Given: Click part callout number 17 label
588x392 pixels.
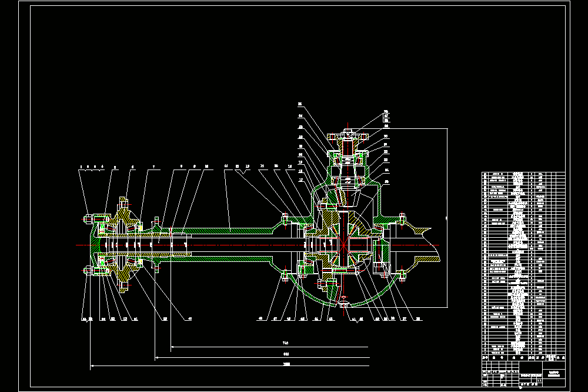Looking at the screenshot, I should coord(300,180).
